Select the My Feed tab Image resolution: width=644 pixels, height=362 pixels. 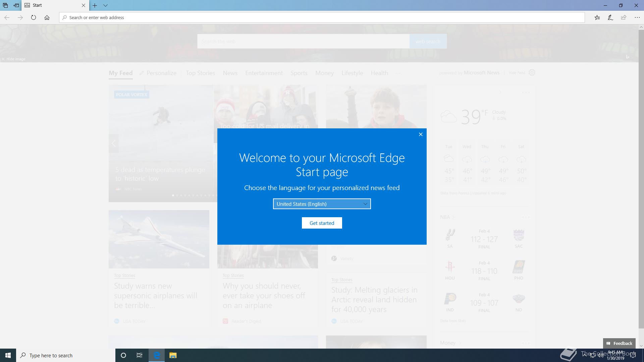click(x=120, y=73)
